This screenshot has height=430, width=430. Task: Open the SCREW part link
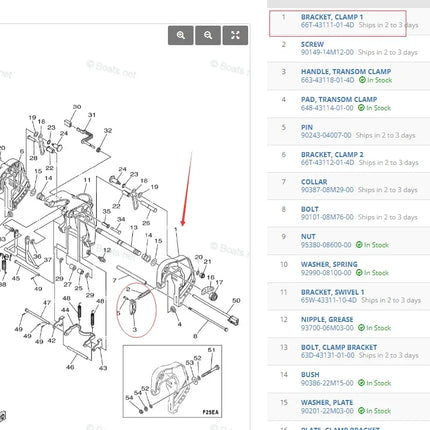click(x=312, y=44)
